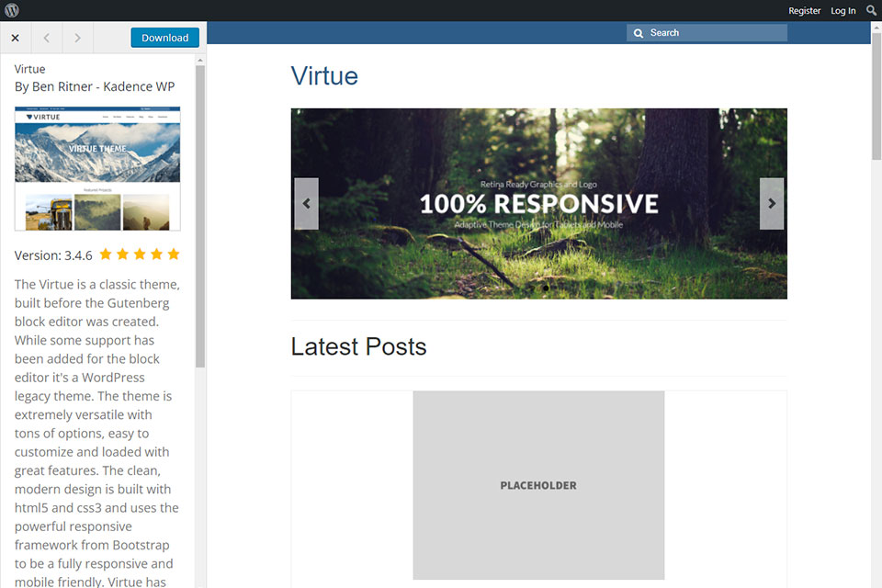Screen dimensions: 882x588
Task: Click the Virtue theme screenshot thumbnail
Action: click(97, 168)
